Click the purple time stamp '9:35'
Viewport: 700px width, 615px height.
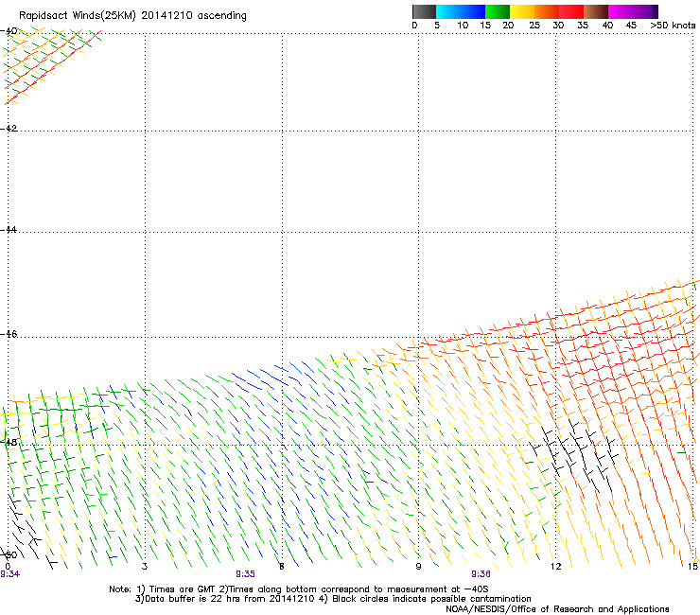[x=245, y=574]
